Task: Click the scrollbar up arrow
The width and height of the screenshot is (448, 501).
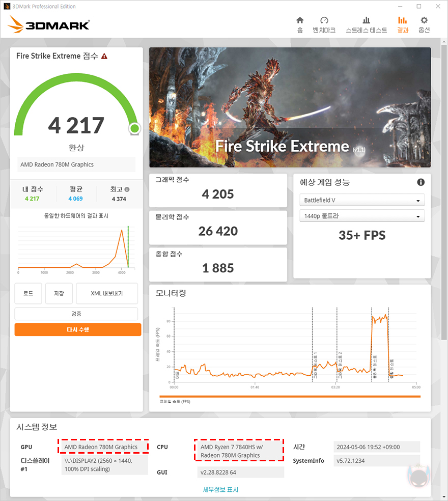Action: [x=444, y=41]
